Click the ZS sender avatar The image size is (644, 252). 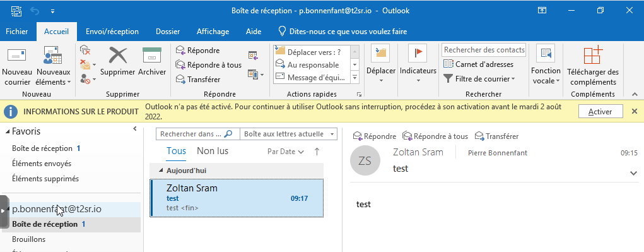pyautogui.click(x=365, y=161)
